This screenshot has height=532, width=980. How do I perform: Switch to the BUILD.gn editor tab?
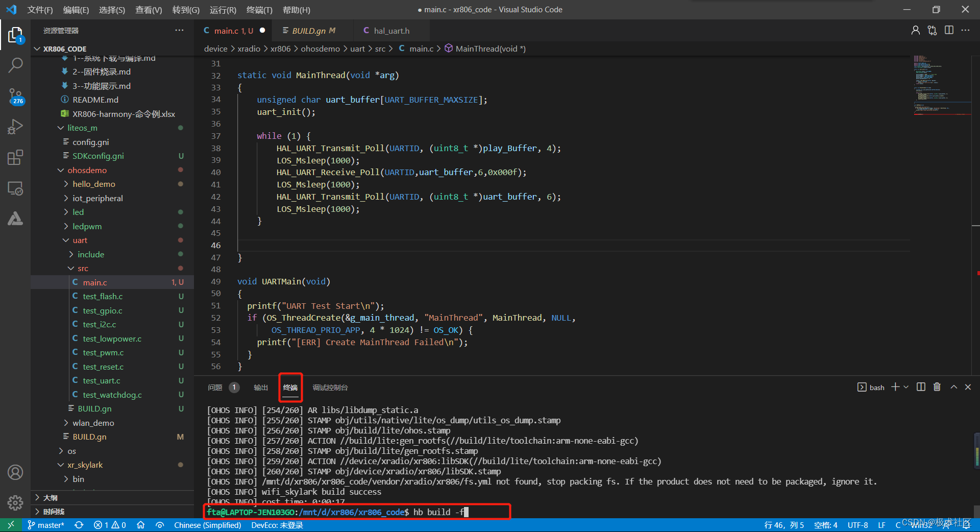point(313,31)
